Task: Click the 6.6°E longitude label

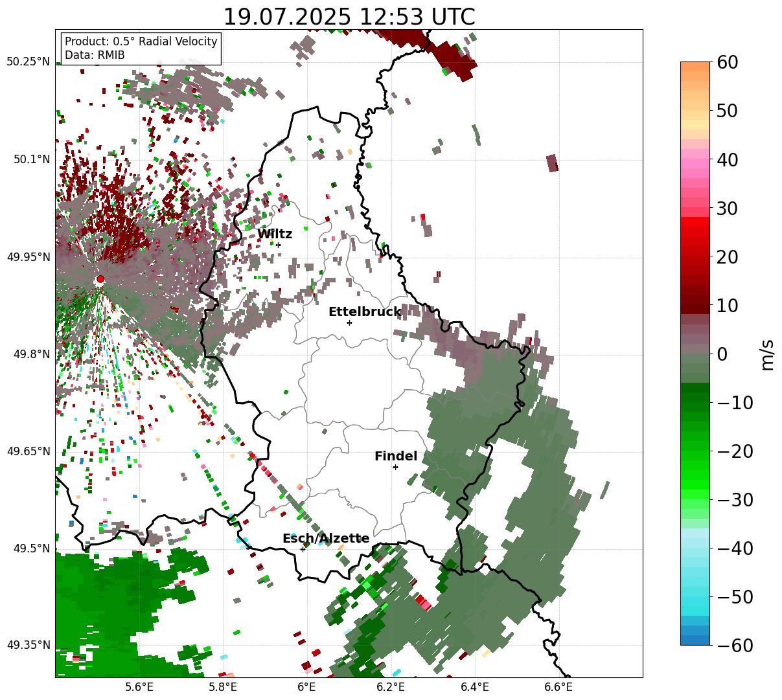Action: coord(558,687)
